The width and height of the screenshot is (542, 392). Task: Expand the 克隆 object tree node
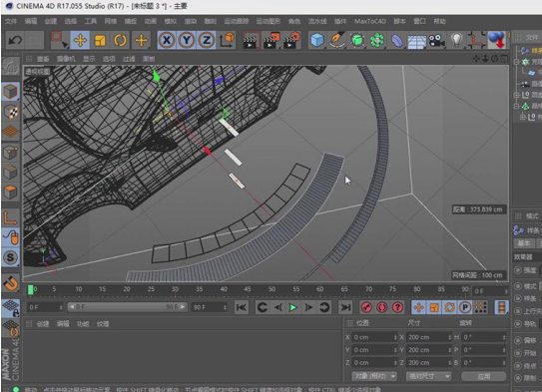(517, 62)
